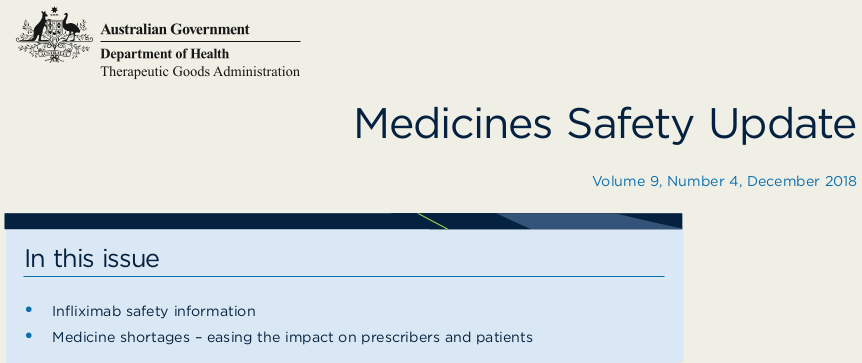Click the Medicines Safety Update title

coord(605,124)
